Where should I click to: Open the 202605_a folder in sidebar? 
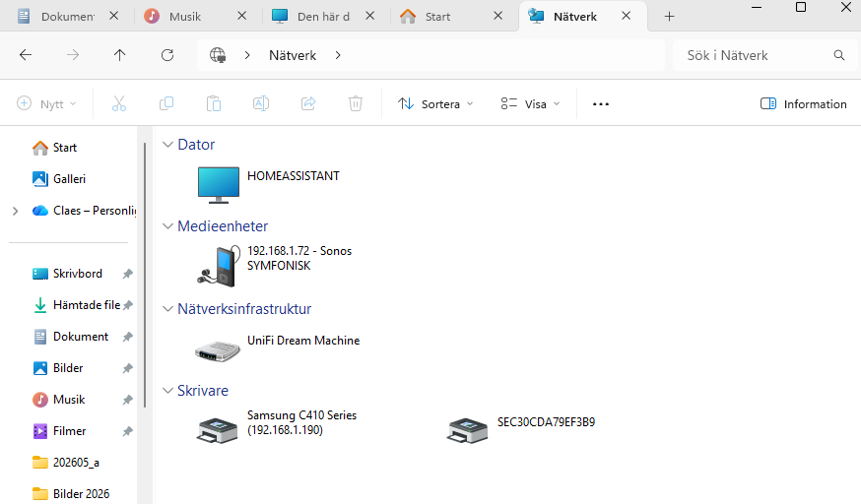(76, 463)
